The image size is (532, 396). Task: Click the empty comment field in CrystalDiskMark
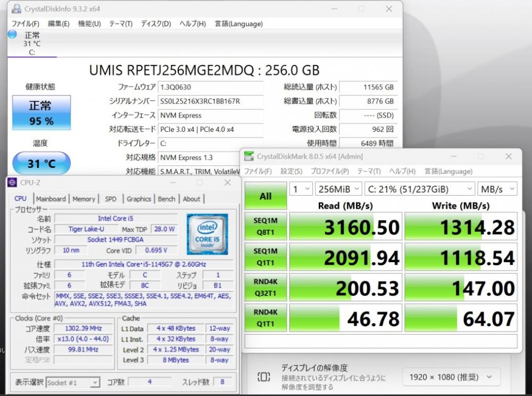(x=381, y=341)
